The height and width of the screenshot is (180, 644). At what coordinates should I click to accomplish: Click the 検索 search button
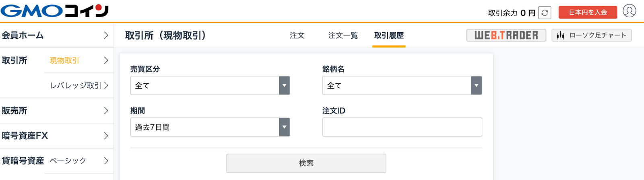pos(306,163)
